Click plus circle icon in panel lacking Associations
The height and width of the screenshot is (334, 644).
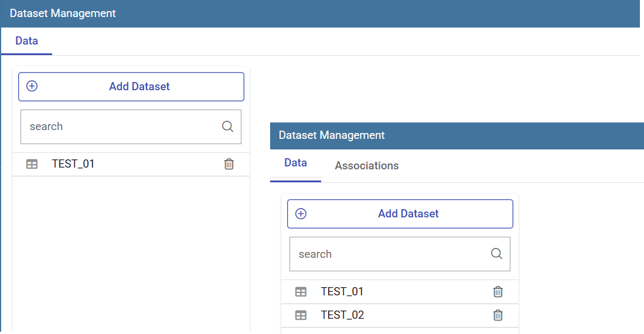(32, 86)
